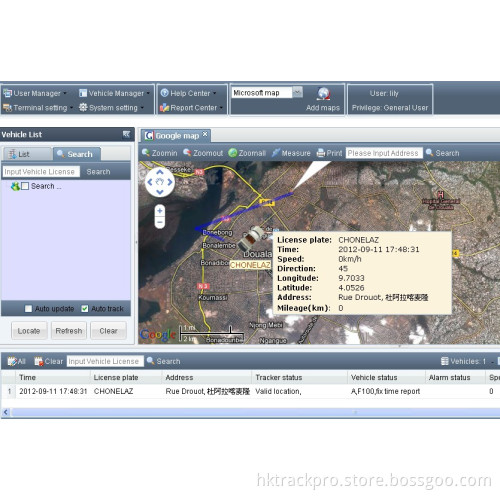Viewport: 500px width, 500px height.
Task: Click Search in bottom toolbar
Action: [164, 361]
